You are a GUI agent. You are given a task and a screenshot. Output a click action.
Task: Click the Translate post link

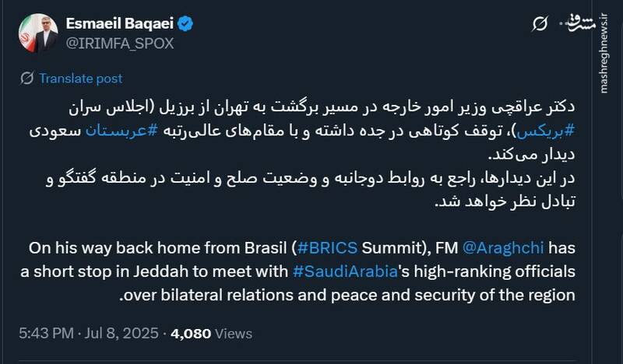[80, 79]
